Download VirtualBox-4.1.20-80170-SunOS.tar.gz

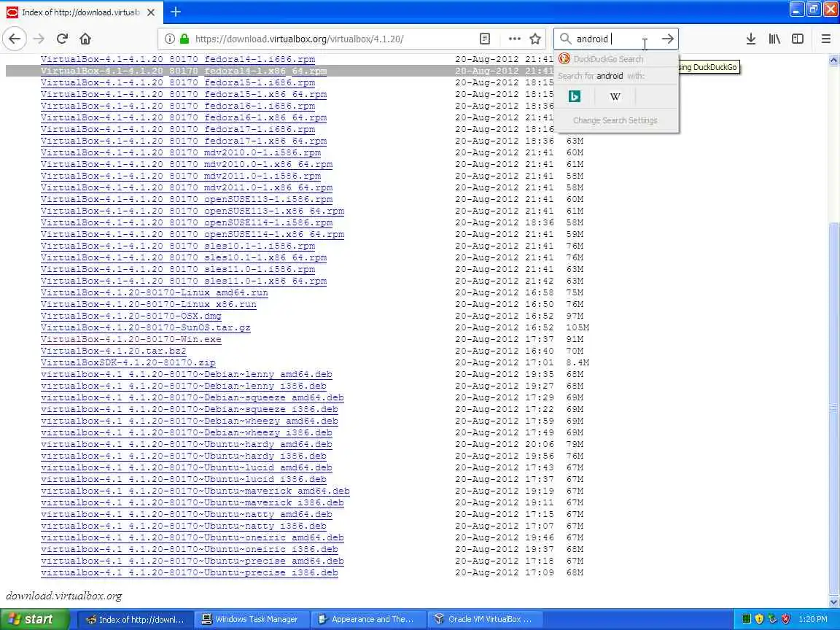click(146, 327)
